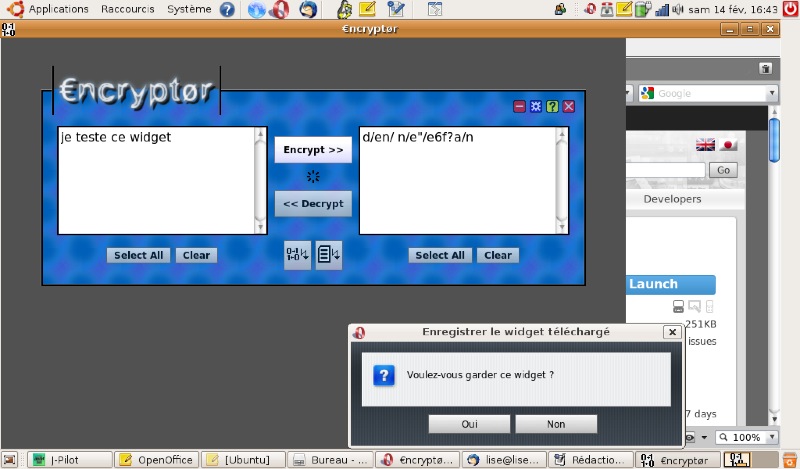The height and width of the screenshot is (469, 800).
Task: Click the volume speaker icon in system tray
Action: tap(678, 10)
